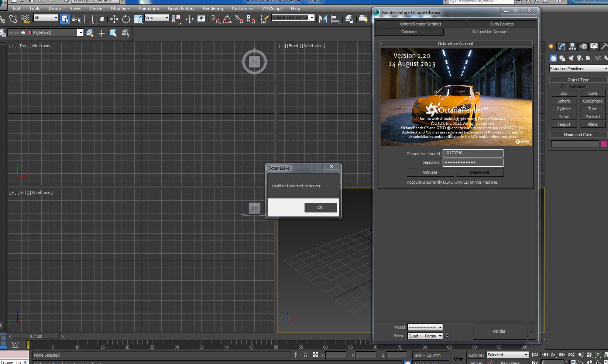
Task: Enable the AutoGrid checkbox
Action: click(x=563, y=86)
